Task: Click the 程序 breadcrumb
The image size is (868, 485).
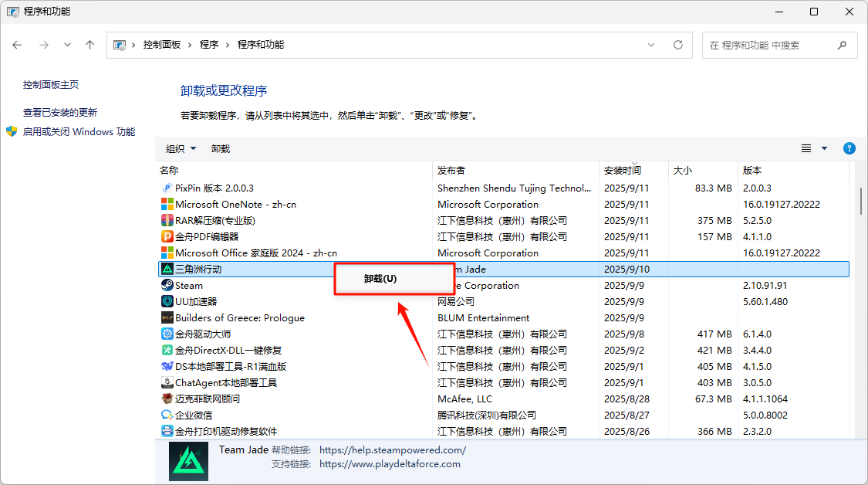Action: (x=208, y=45)
